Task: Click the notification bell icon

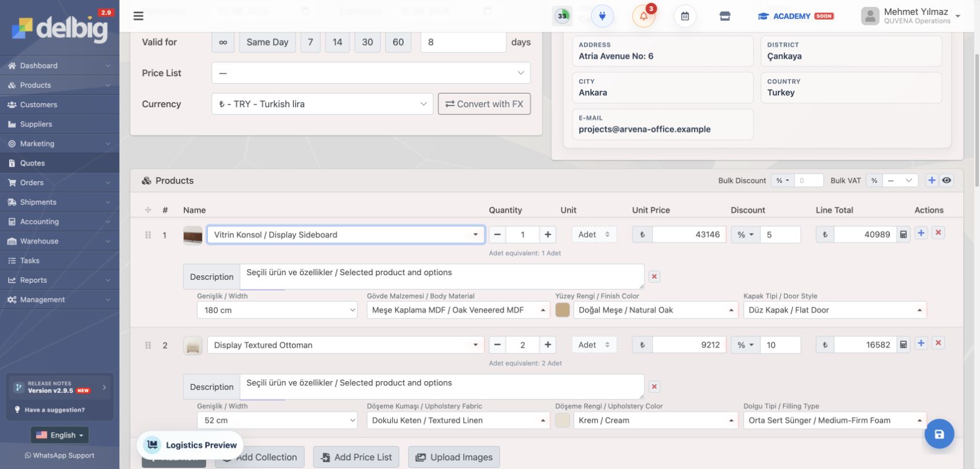Action: (x=644, y=16)
